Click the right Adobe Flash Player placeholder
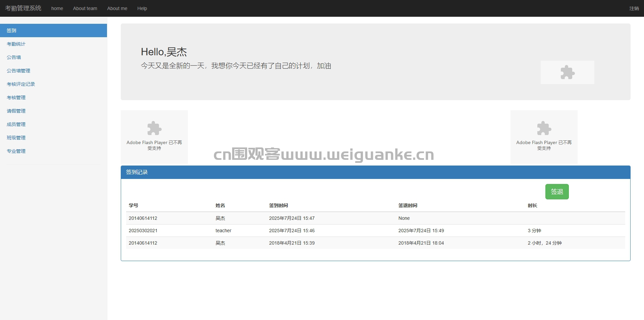The width and height of the screenshot is (644, 320). click(544, 137)
